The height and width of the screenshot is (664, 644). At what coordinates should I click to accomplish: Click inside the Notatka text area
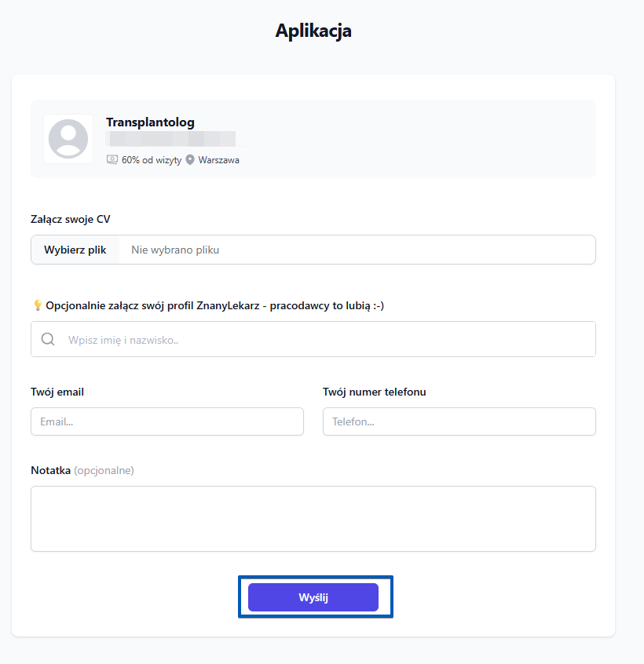coord(313,518)
